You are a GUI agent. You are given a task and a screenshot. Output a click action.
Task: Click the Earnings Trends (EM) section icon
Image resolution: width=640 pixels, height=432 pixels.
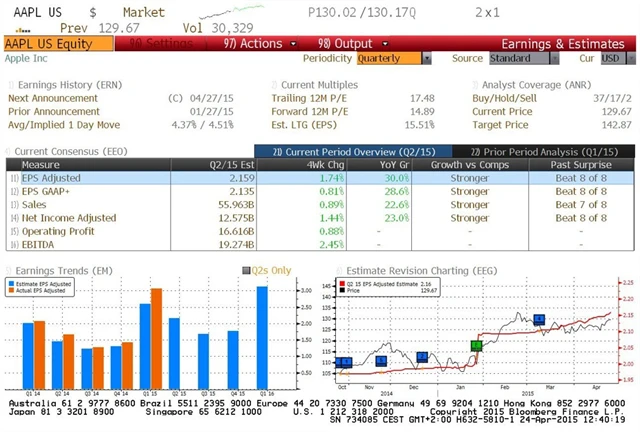(x=9, y=270)
